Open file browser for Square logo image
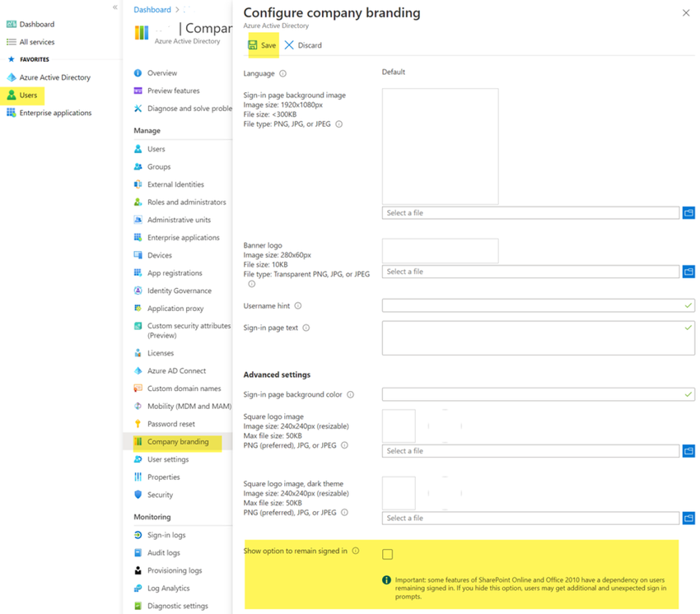 (688, 451)
